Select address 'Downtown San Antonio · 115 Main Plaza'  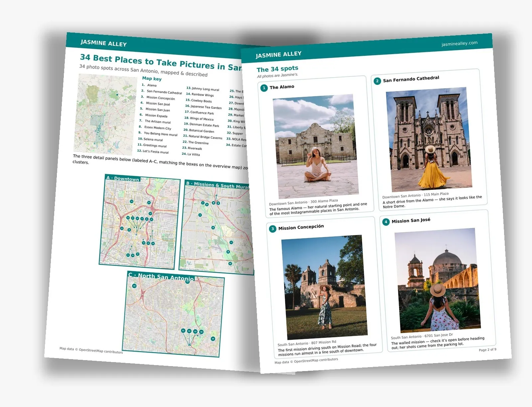click(415, 195)
